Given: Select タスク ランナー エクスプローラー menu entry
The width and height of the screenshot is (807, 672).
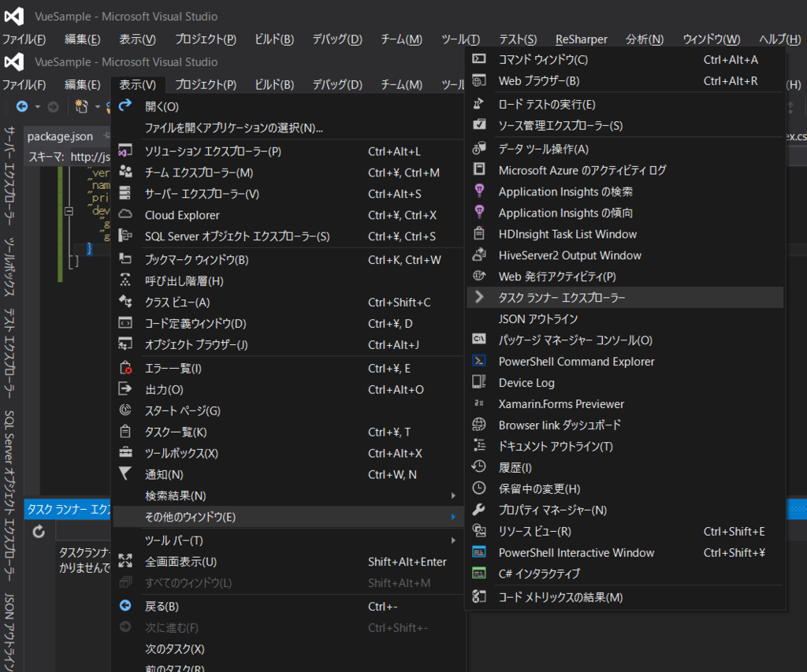Looking at the screenshot, I should 625,298.
